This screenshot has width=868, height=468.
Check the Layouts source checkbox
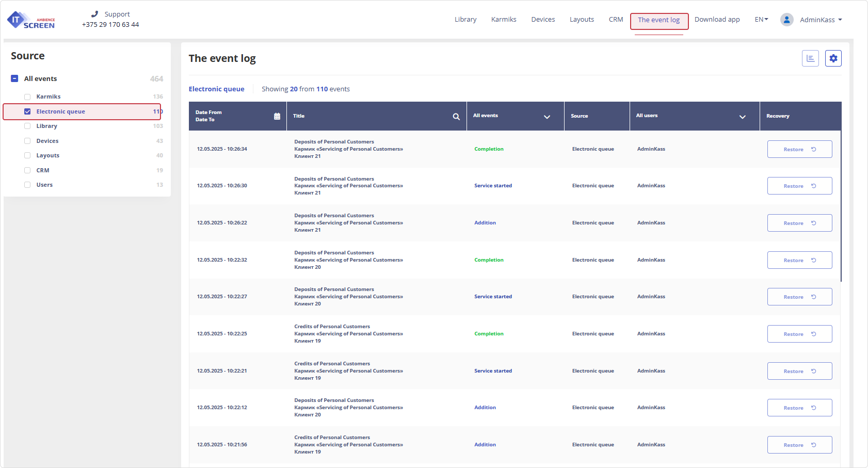27,155
